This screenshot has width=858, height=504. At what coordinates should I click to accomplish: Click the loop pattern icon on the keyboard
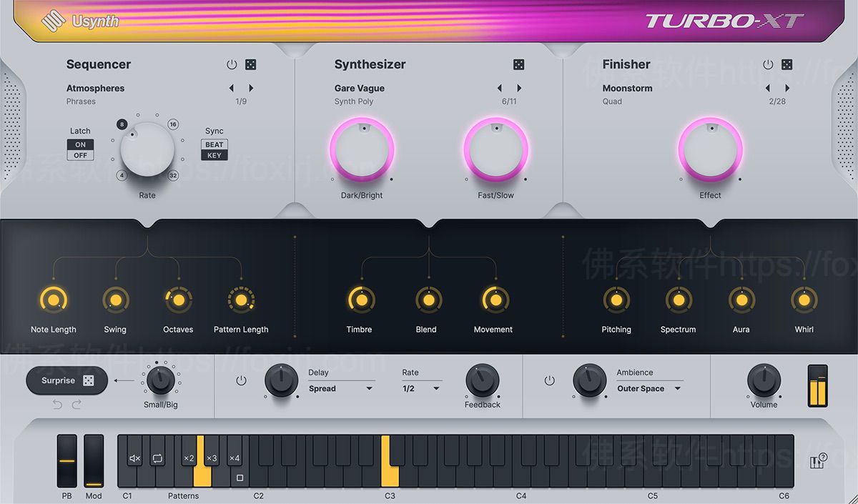click(x=157, y=458)
